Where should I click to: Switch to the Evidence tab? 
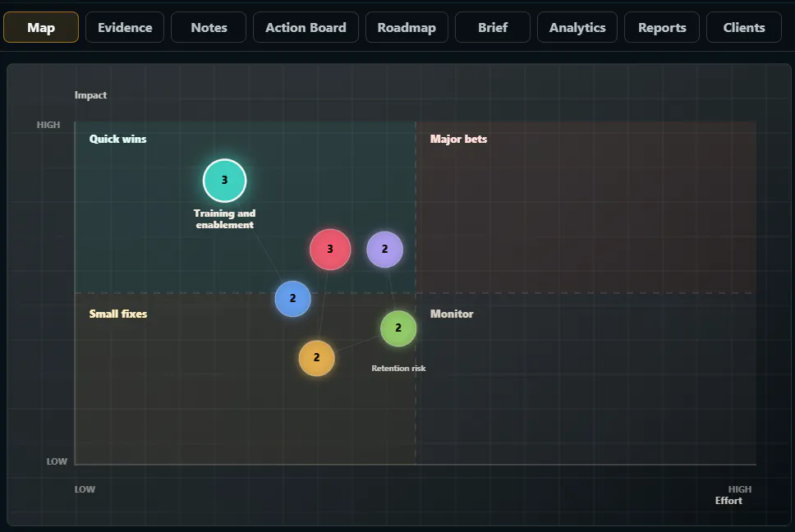125,27
